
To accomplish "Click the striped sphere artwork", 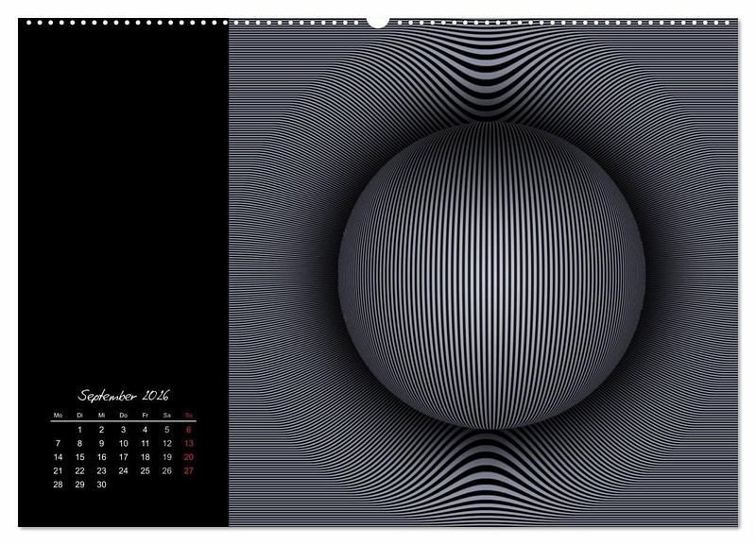I will pyautogui.click(x=491, y=275).
